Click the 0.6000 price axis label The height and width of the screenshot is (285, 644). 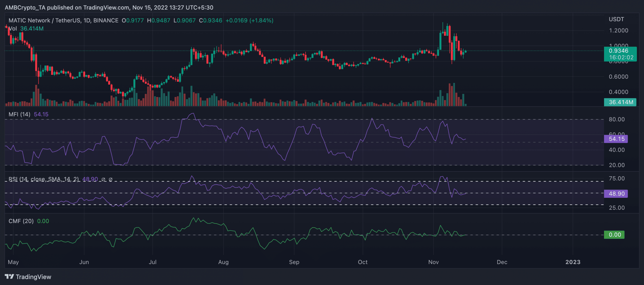point(619,77)
